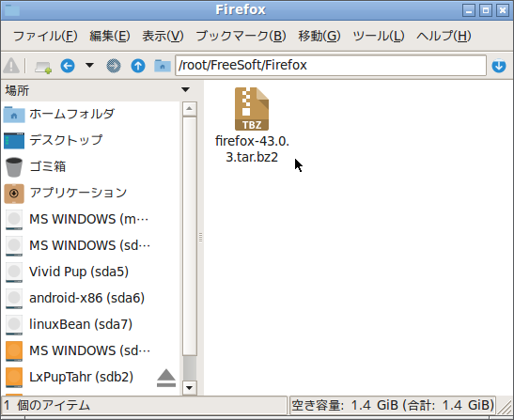The height and width of the screenshot is (420, 514).
Task: Click the android-x86 disk icon
Action: coord(14,299)
